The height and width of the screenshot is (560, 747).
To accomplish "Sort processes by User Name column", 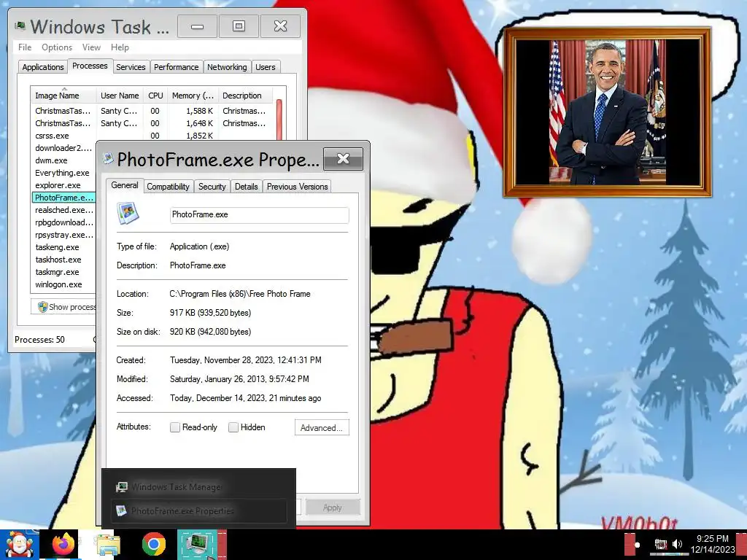I will click(x=120, y=96).
